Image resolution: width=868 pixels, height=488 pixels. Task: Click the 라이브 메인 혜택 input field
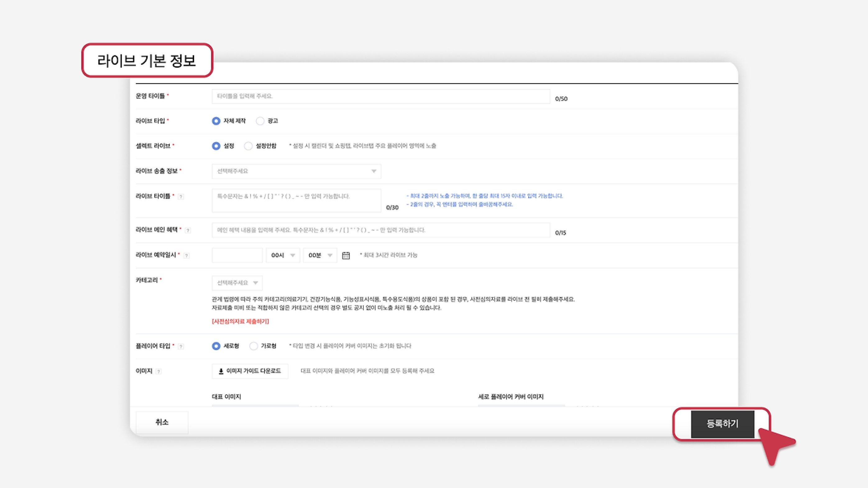pyautogui.click(x=381, y=230)
